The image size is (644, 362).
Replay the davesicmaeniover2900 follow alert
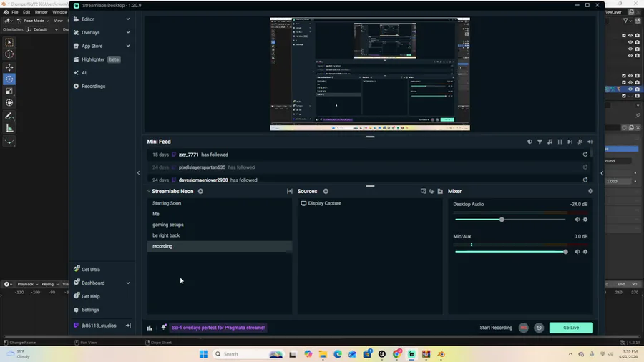point(585,180)
